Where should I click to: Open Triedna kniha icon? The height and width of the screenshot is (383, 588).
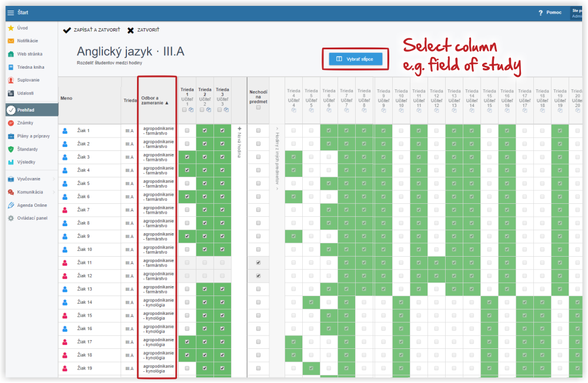click(x=11, y=67)
